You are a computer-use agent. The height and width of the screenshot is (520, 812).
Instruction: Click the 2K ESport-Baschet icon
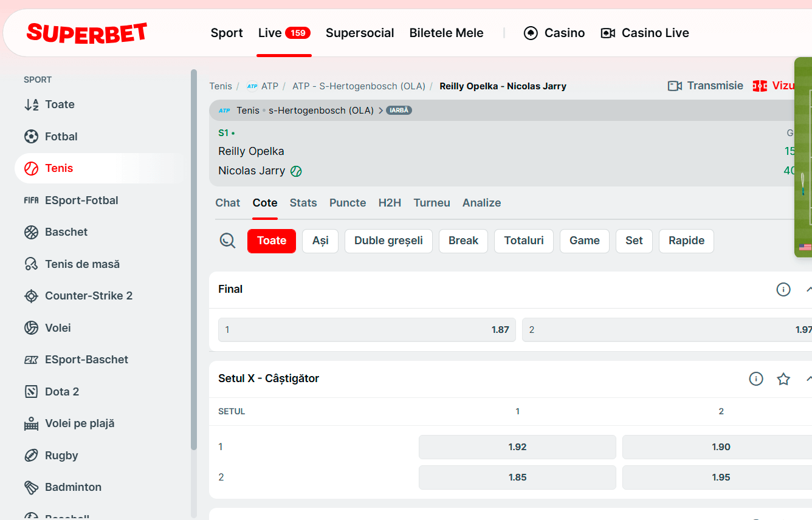click(31, 360)
